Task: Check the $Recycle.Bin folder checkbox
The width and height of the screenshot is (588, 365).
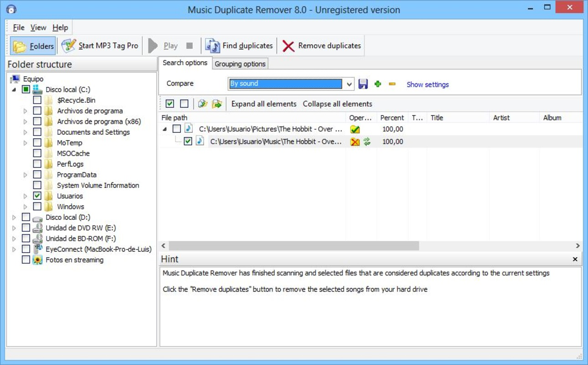Action: point(37,100)
